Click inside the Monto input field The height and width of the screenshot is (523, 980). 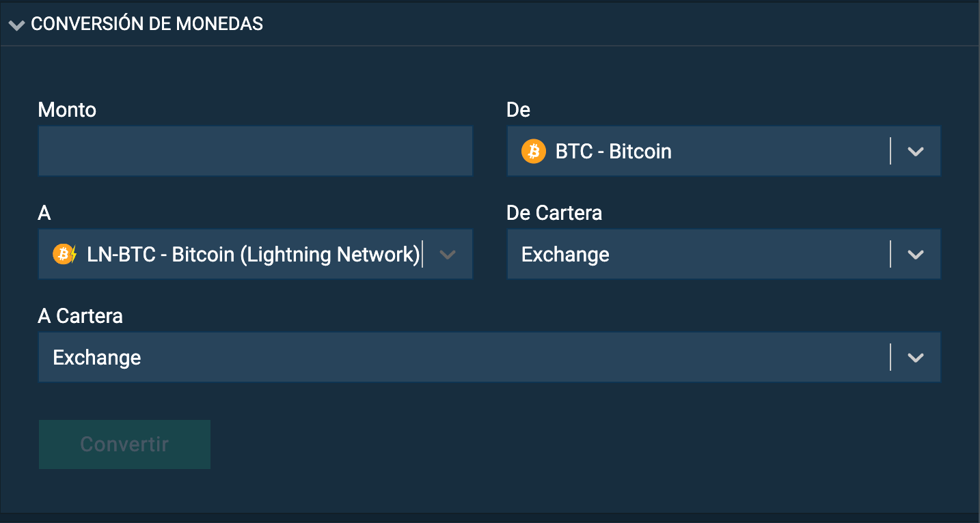click(256, 151)
